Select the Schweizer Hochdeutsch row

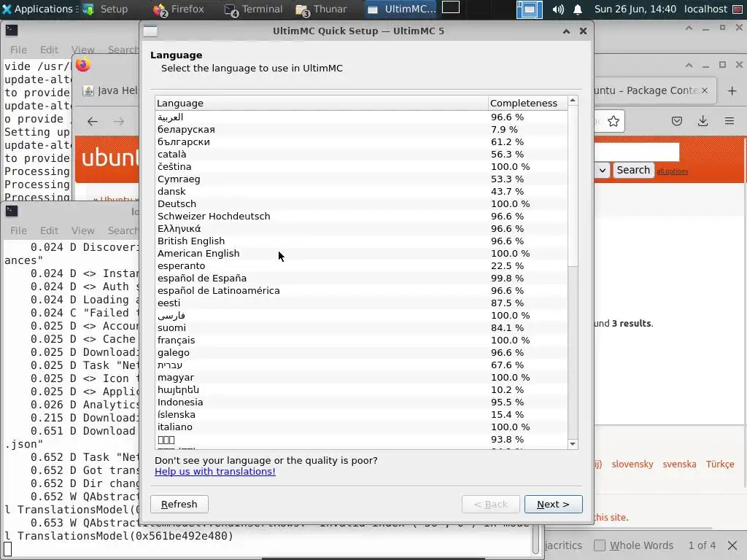361,216
